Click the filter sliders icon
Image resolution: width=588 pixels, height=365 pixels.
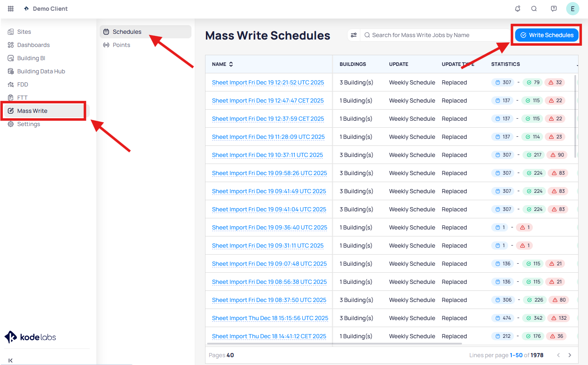(x=354, y=35)
